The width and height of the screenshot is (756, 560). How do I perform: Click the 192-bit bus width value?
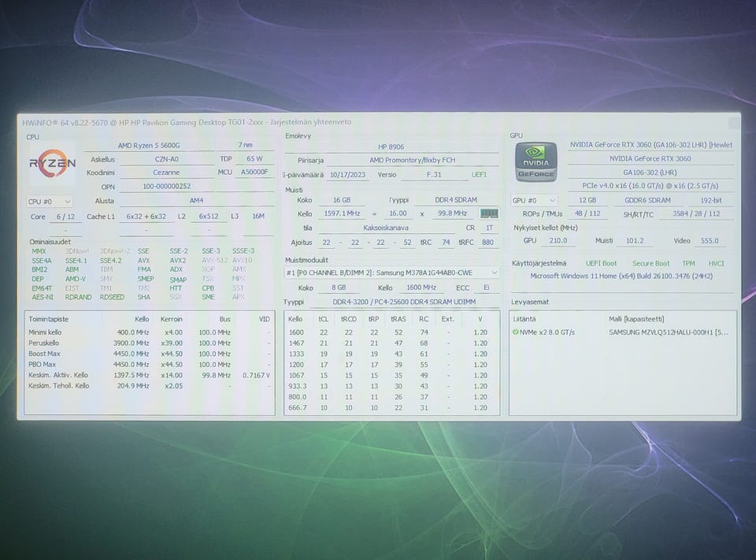tap(711, 200)
